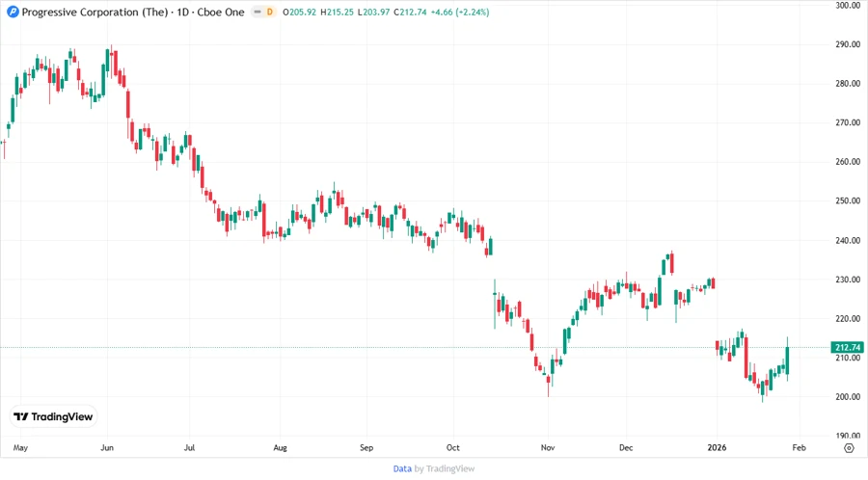The image size is (868, 480).
Task: Click the 1D interval label
Action: tap(182, 13)
